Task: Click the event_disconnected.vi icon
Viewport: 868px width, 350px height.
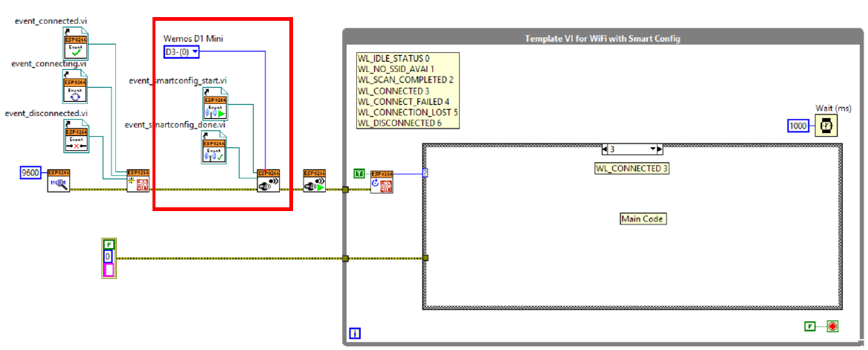Action: click(x=75, y=137)
